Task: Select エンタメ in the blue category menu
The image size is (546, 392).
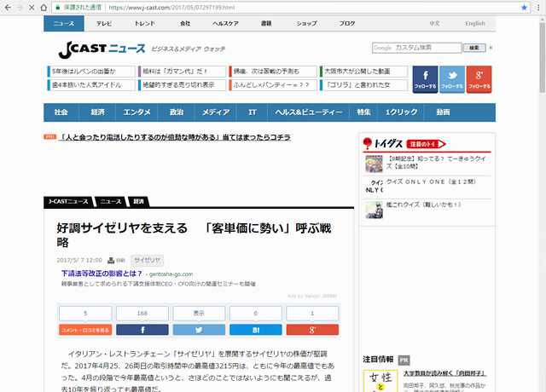Action: (136, 112)
